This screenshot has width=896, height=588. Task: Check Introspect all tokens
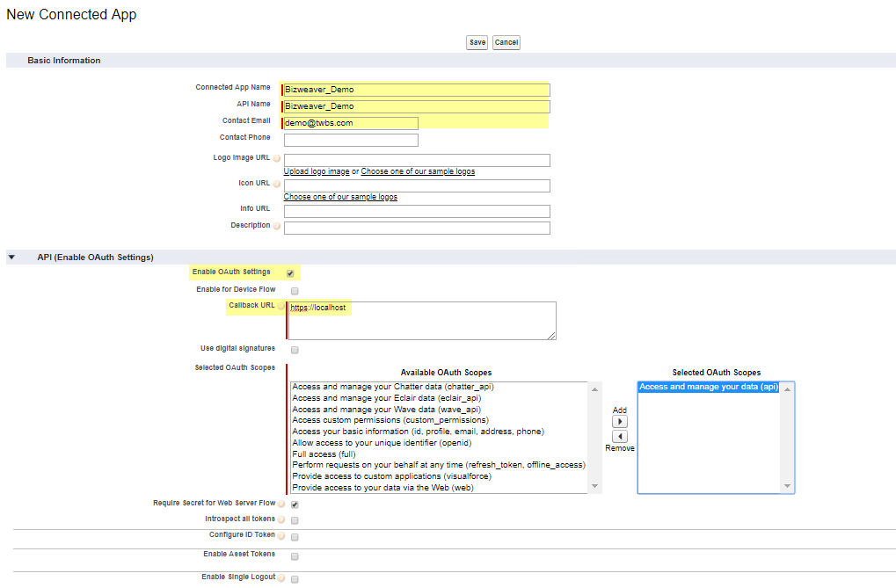tap(295, 520)
